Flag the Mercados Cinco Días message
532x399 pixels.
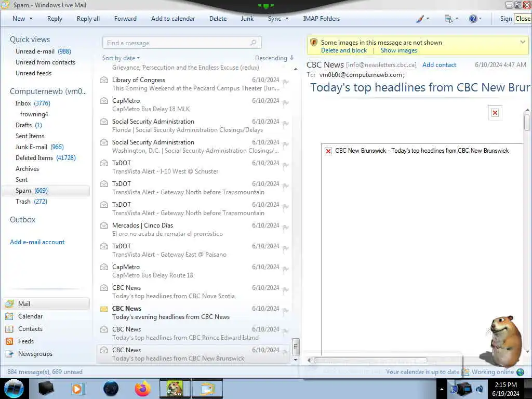click(285, 228)
